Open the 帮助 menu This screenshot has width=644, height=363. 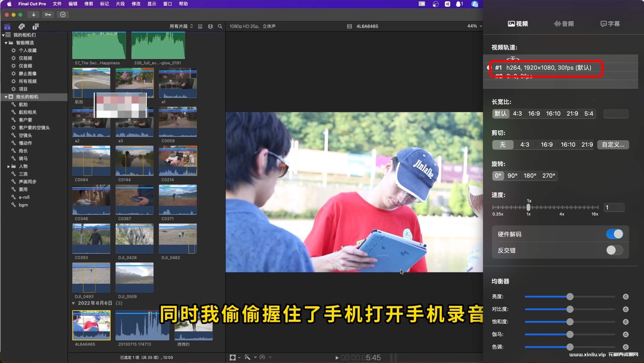click(183, 4)
